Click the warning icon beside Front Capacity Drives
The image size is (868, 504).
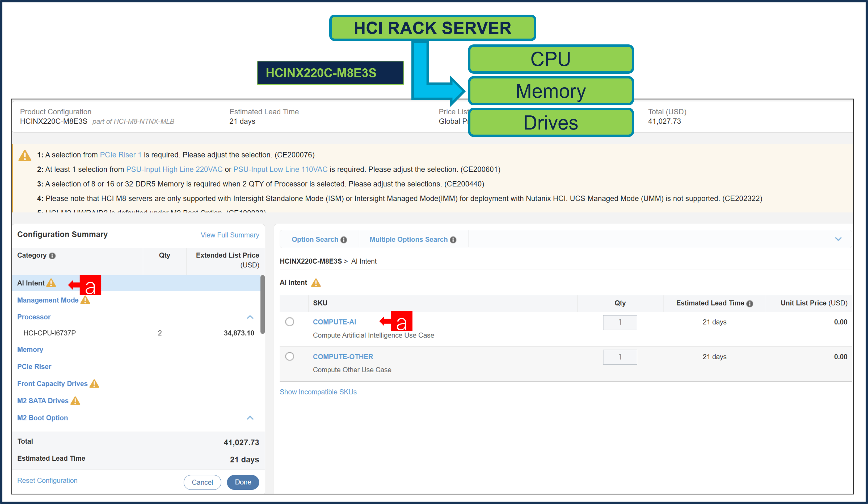94,383
